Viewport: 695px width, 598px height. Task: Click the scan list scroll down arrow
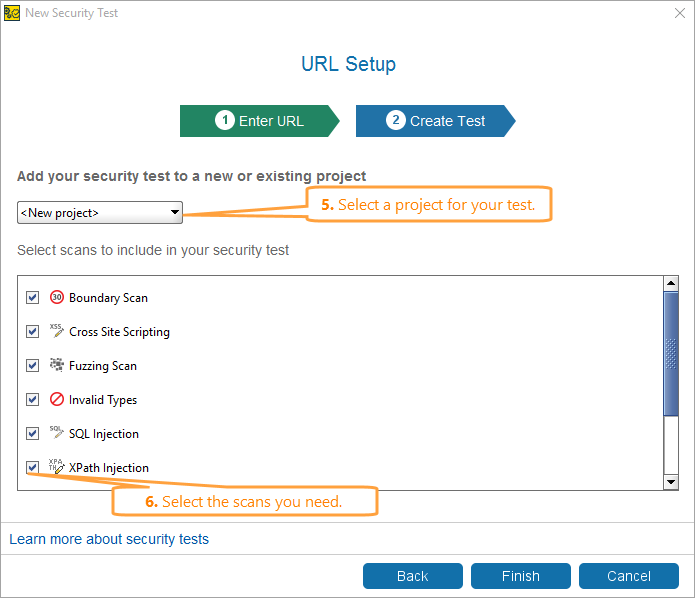tap(671, 482)
